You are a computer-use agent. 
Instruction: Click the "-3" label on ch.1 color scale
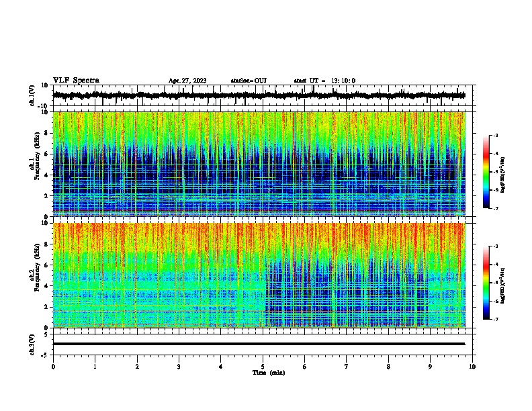tap(495, 135)
